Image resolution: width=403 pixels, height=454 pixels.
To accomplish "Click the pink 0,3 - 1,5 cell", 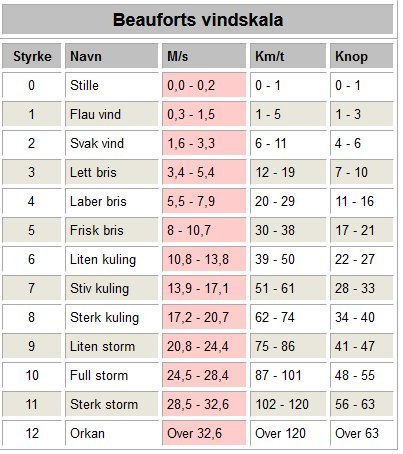I will 204,114.
